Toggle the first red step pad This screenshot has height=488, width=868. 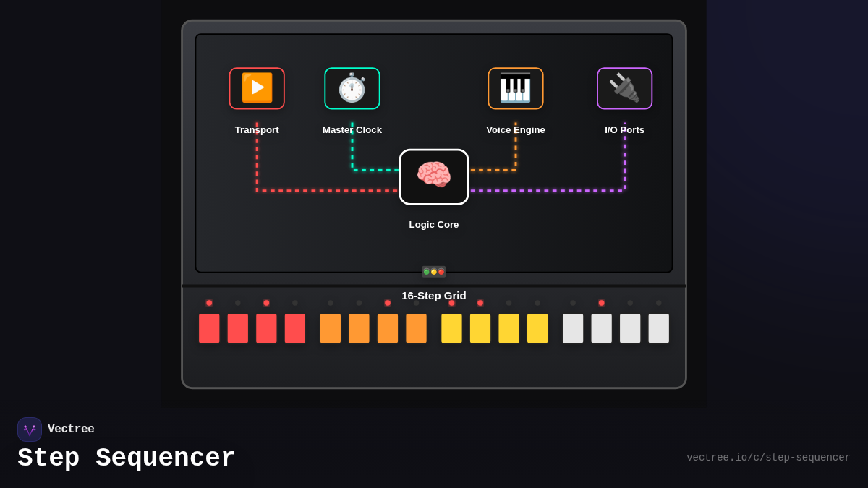click(x=209, y=328)
